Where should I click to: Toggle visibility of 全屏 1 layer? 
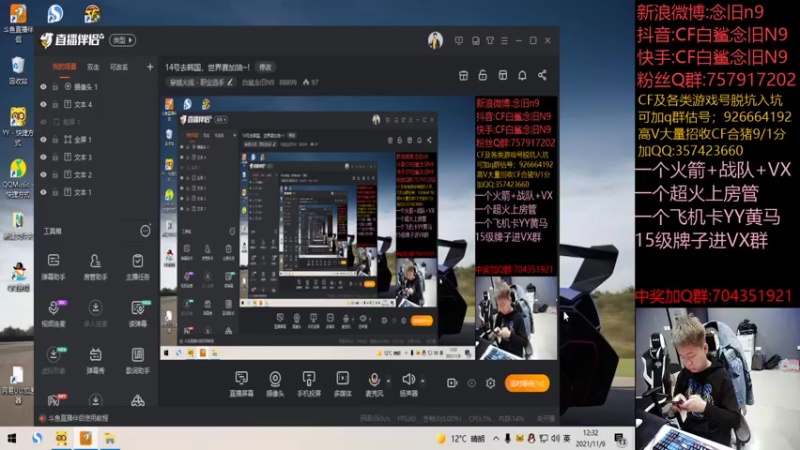43,139
